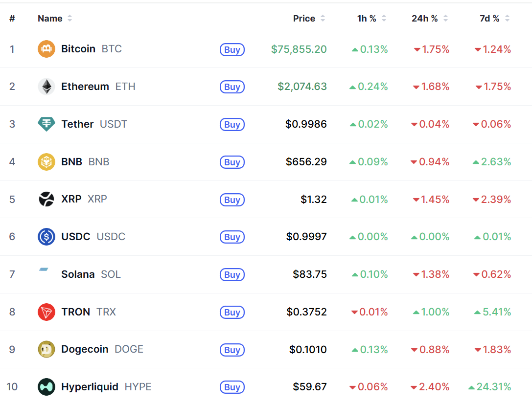Open the Ethereum name link
Image resolution: width=532 pixels, height=404 pixels.
click(x=85, y=87)
